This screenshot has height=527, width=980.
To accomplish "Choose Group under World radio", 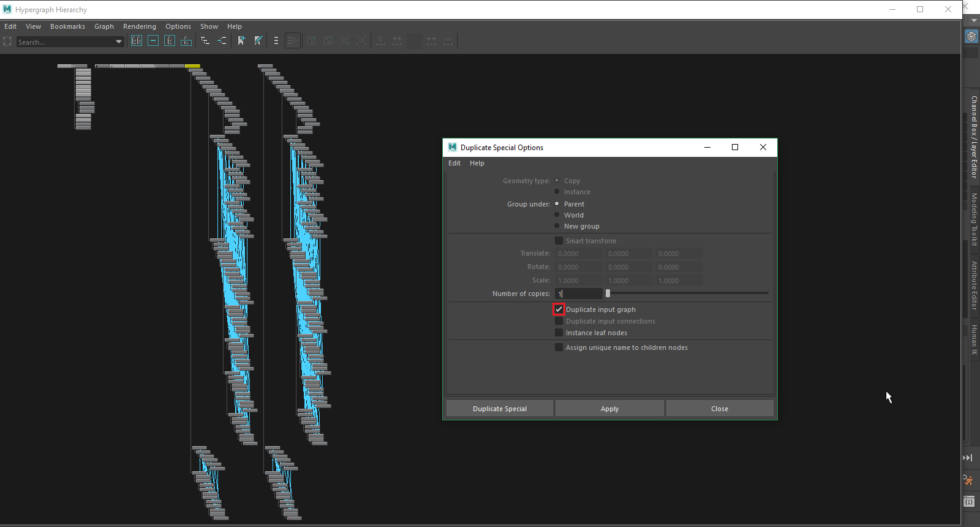I will coord(557,215).
